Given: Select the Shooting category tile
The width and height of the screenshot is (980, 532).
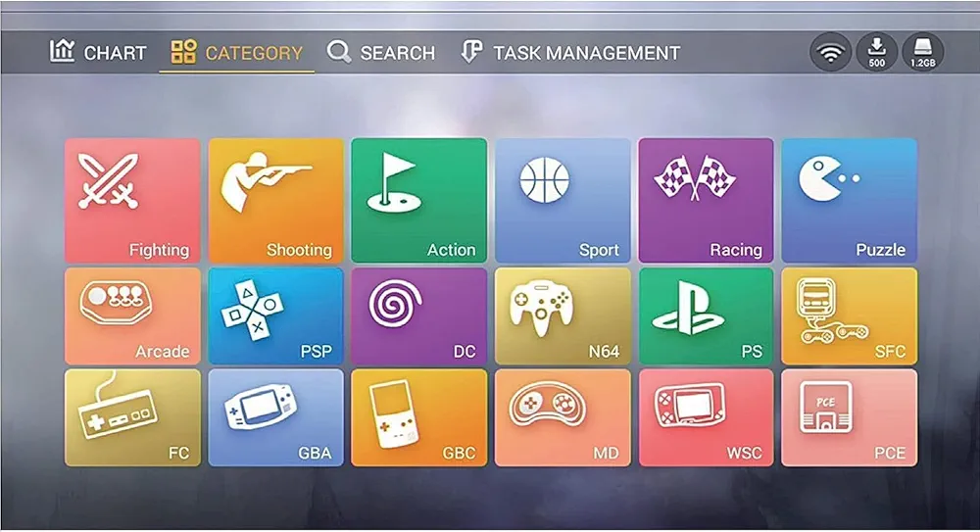Looking at the screenshot, I should click(275, 200).
